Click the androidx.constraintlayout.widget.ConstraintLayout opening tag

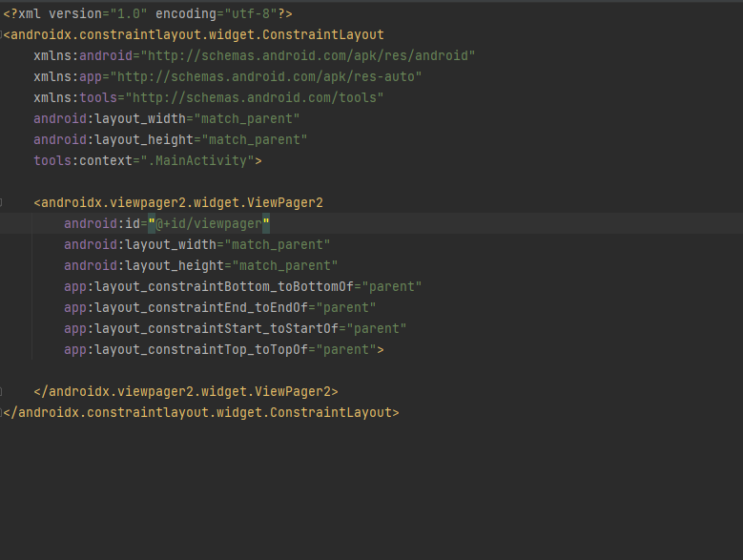194,34
